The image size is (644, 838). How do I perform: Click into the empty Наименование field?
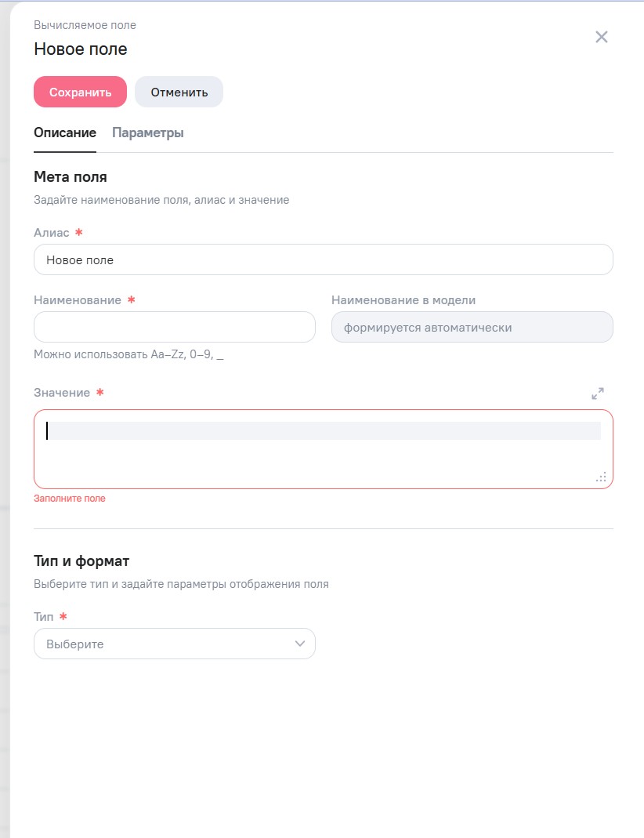tap(174, 327)
